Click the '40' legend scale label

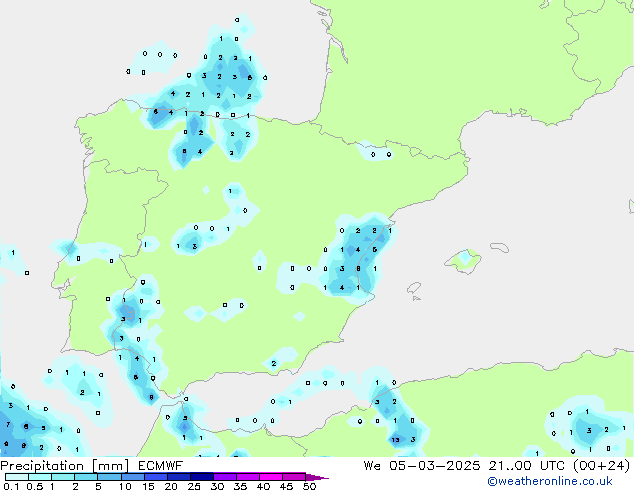coord(263,486)
